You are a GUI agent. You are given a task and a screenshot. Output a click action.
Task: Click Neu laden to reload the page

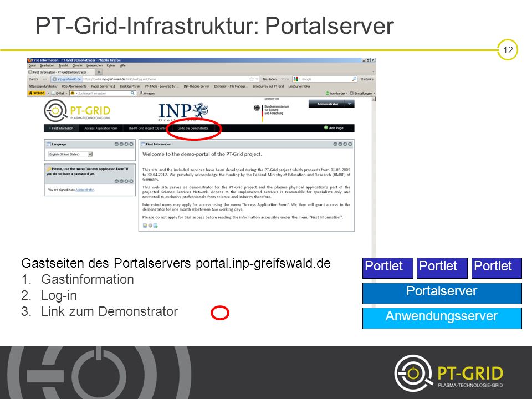click(x=270, y=79)
